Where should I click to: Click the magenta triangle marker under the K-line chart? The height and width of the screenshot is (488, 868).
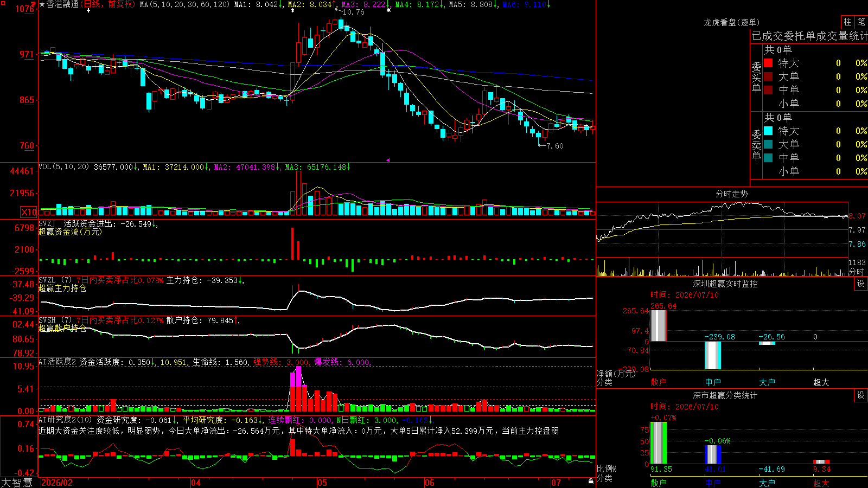point(388,160)
